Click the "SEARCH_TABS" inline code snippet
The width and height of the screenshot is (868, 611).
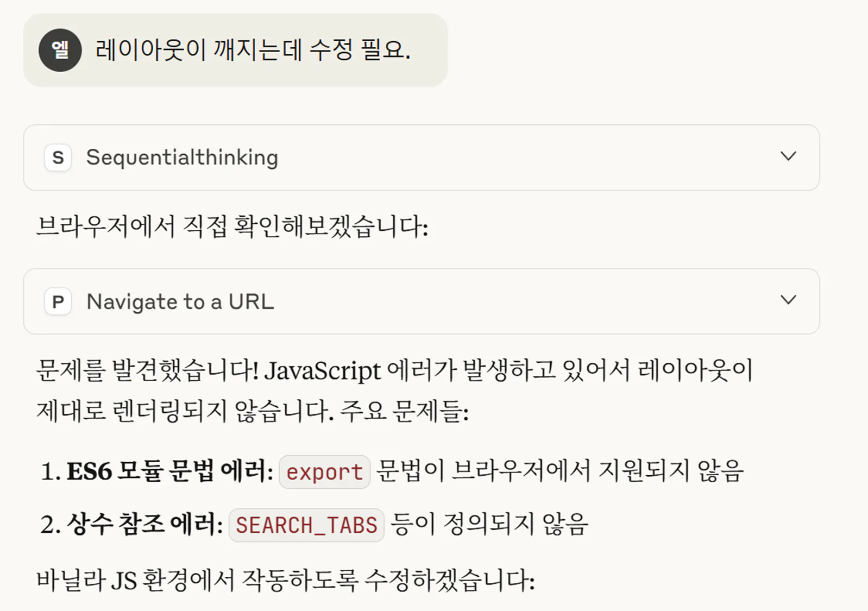click(x=306, y=525)
